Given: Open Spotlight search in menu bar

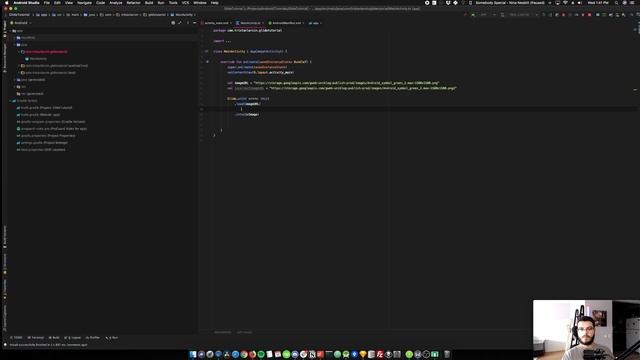Looking at the screenshot, I should coord(616,2).
